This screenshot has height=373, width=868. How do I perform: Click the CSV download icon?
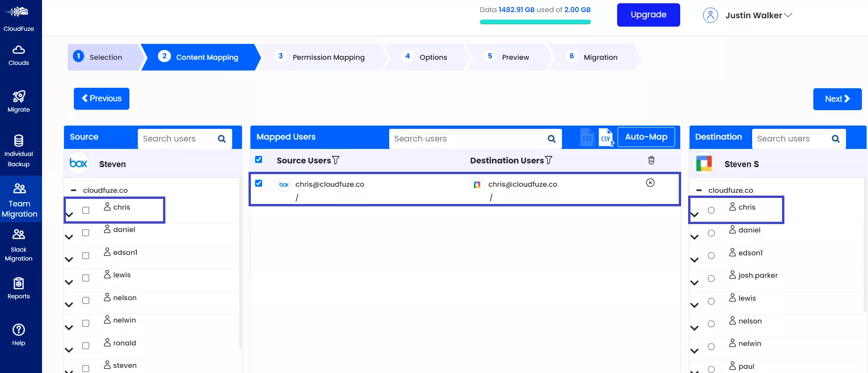[x=588, y=137]
